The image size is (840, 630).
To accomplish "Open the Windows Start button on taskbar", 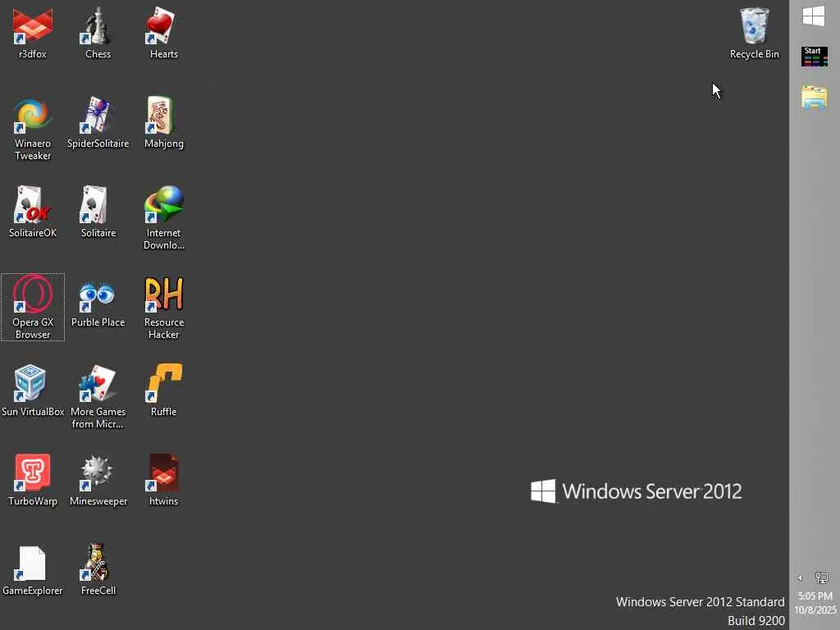I will (x=814, y=16).
